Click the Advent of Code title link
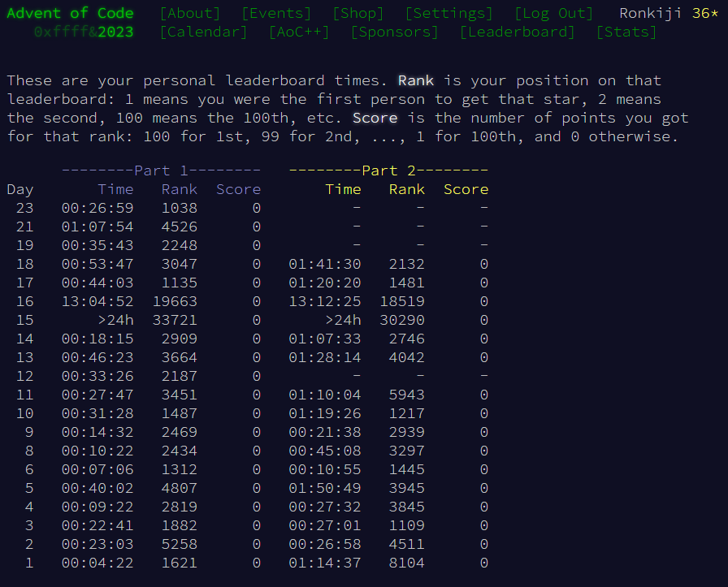728x587 pixels. tap(70, 13)
